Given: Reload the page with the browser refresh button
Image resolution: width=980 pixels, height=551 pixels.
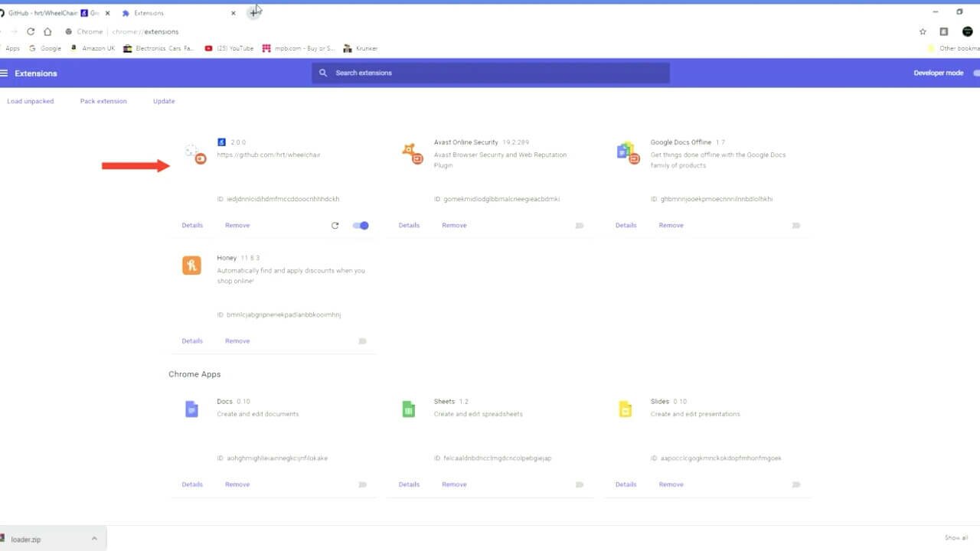Looking at the screenshot, I should click(x=31, y=31).
